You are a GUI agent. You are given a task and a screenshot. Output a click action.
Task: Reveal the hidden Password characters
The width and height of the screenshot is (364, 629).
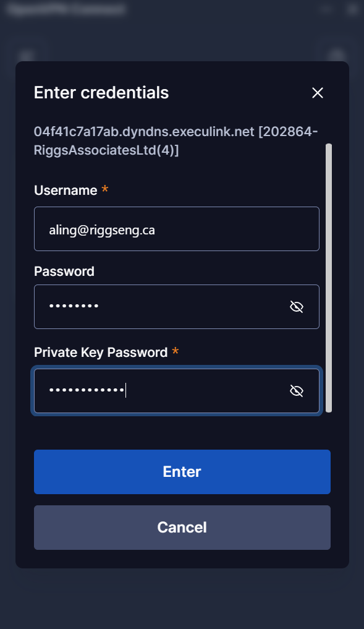(x=296, y=307)
